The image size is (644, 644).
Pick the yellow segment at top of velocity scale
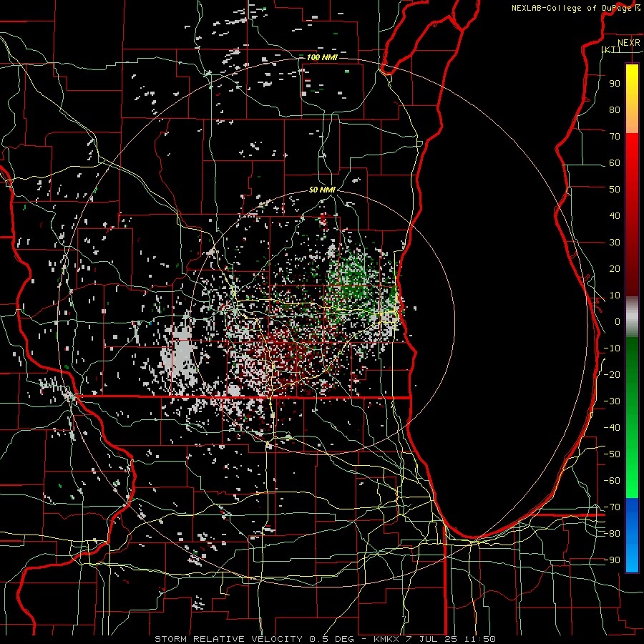(x=632, y=82)
